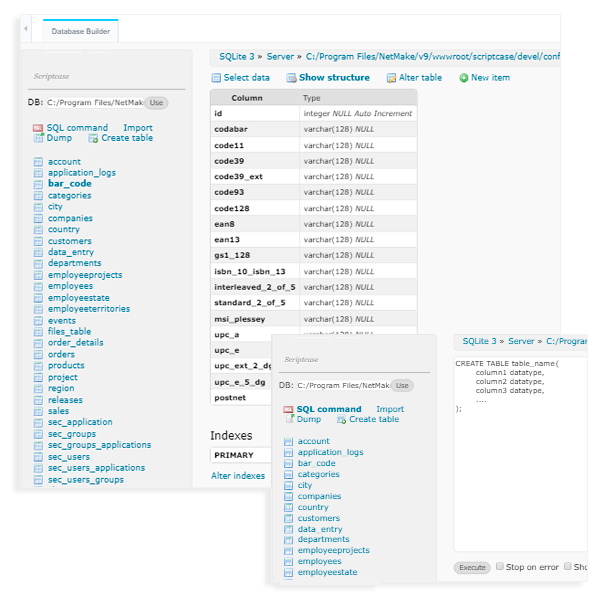Open the Import link in overlay panel

tap(390, 409)
